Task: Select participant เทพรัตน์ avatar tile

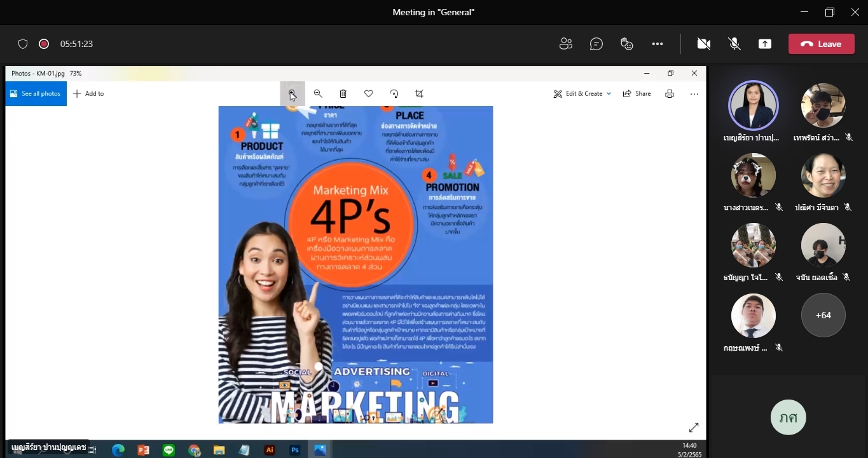Action: (x=823, y=105)
